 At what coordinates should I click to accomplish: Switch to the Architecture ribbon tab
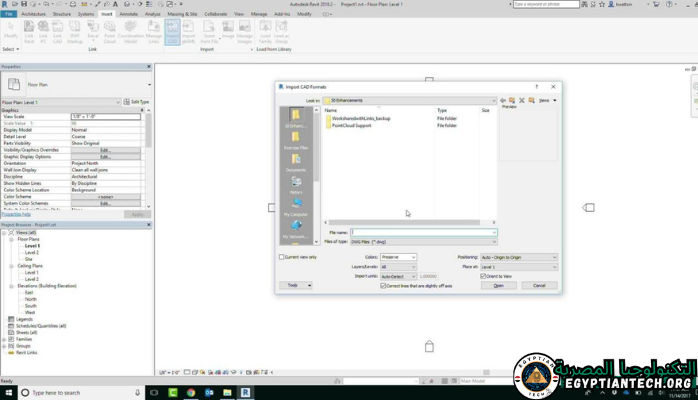pos(33,14)
